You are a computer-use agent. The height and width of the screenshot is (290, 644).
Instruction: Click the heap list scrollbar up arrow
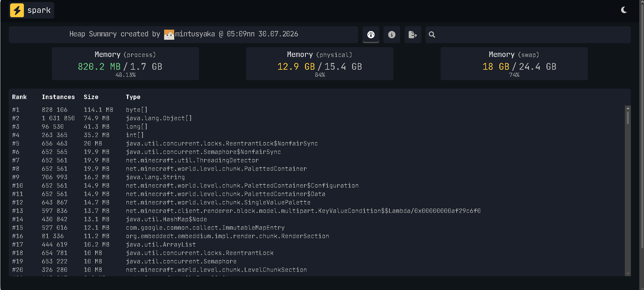[x=628, y=108]
